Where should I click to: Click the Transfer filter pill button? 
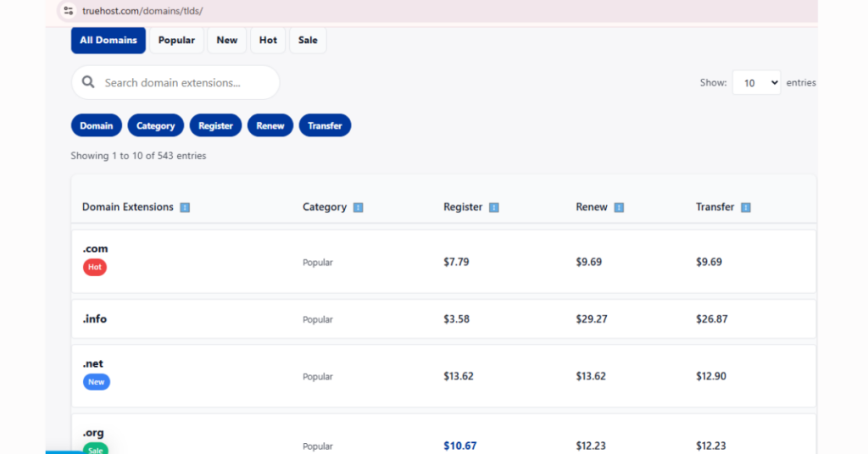coord(325,125)
